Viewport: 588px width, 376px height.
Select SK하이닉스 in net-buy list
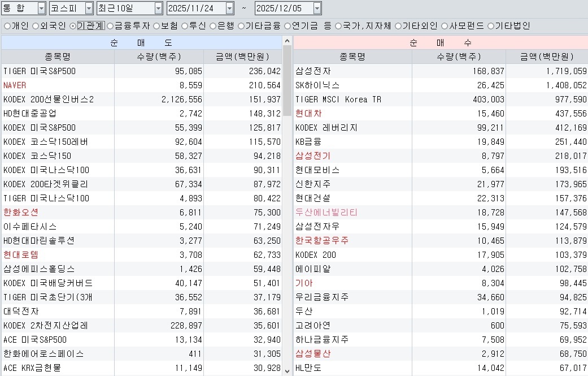tap(441, 85)
